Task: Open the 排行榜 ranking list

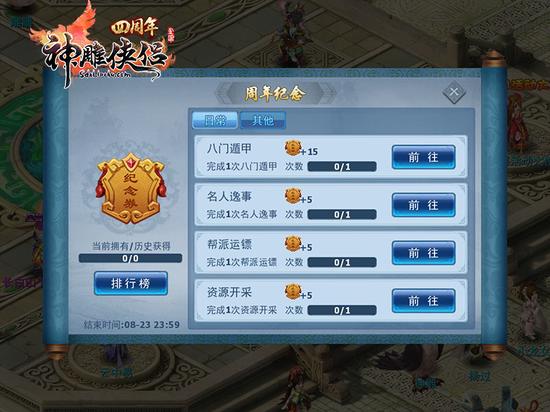Action: (131, 283)
